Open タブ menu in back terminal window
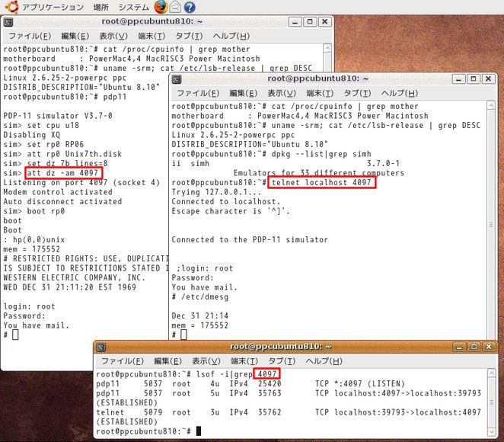The width and height of the screenshot is (504, 442). click(189, 36)
